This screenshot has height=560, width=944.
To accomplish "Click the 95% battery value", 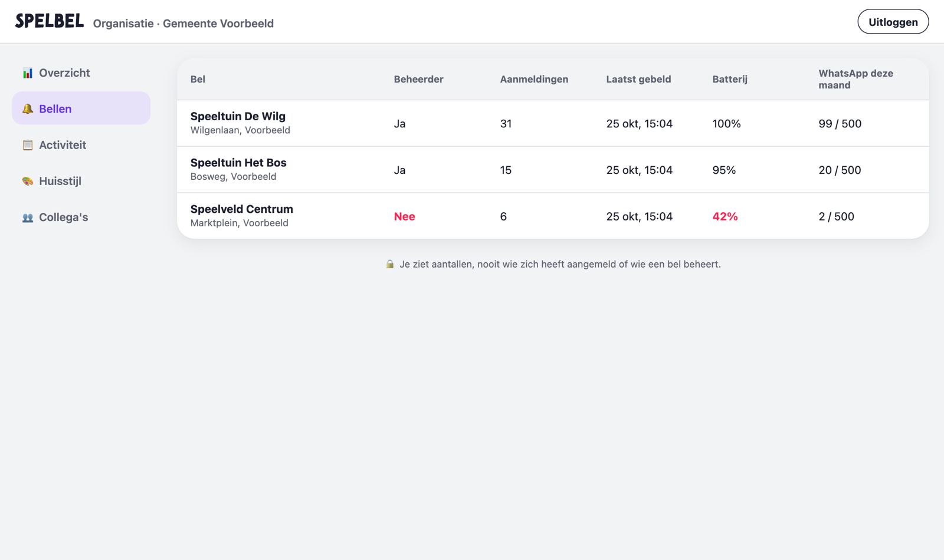I will (724, 170).
